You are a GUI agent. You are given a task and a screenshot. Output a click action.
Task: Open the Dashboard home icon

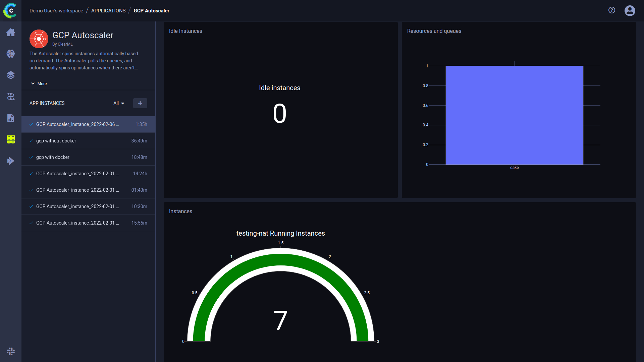pos(11,32)
